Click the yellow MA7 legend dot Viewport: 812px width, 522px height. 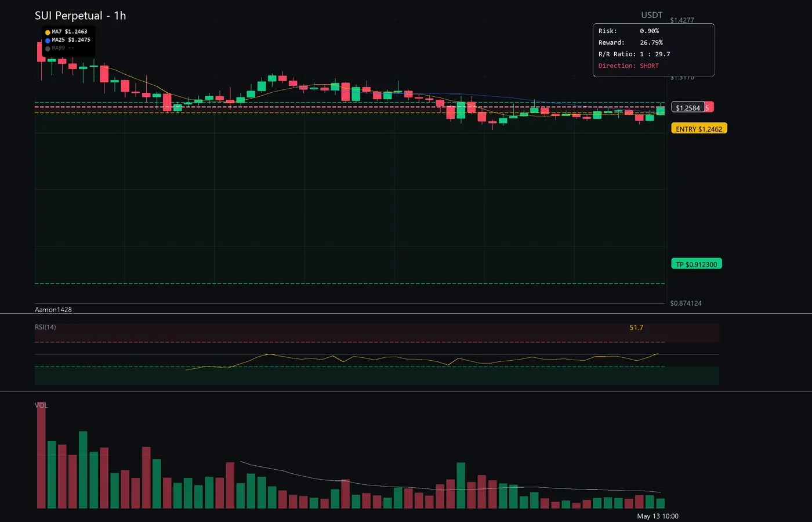(x=48, y=32)
